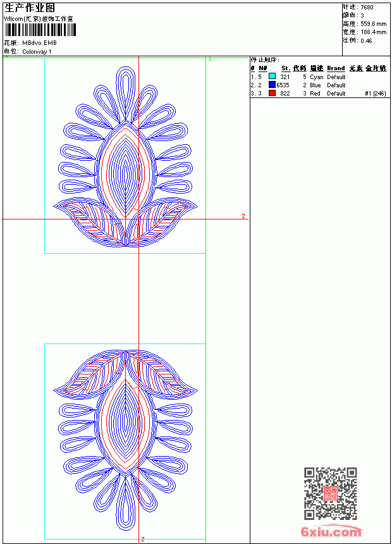Click the red marker 2 on horizontal line
Screen dimensions: 392x544
tap(243, 216)
